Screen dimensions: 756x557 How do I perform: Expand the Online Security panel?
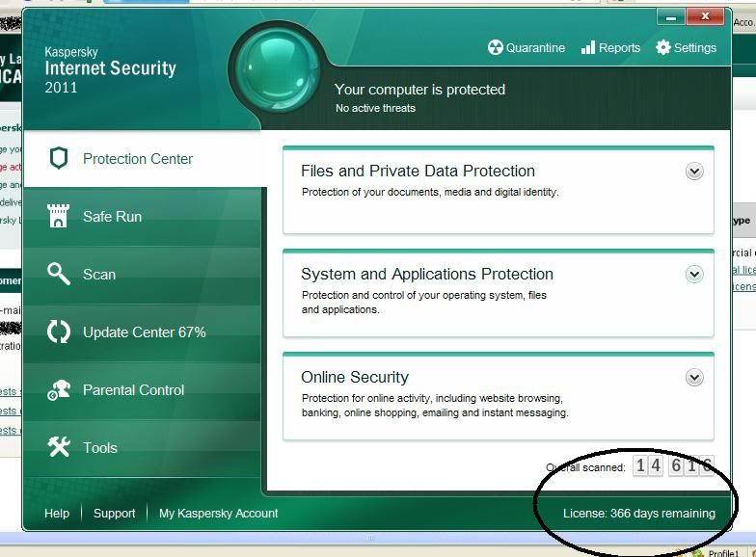pyautogui.click(x=694, y=378)
